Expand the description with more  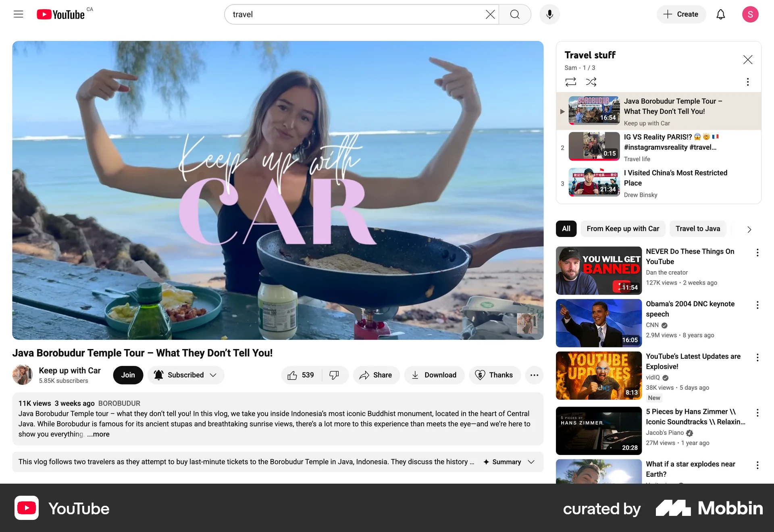[98, 434]
